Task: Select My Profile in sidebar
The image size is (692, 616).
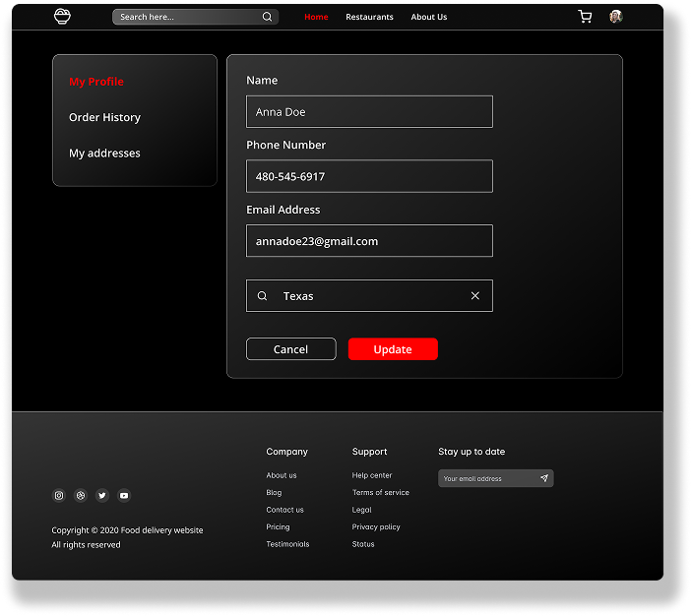Action: click(x=96, y=82)
